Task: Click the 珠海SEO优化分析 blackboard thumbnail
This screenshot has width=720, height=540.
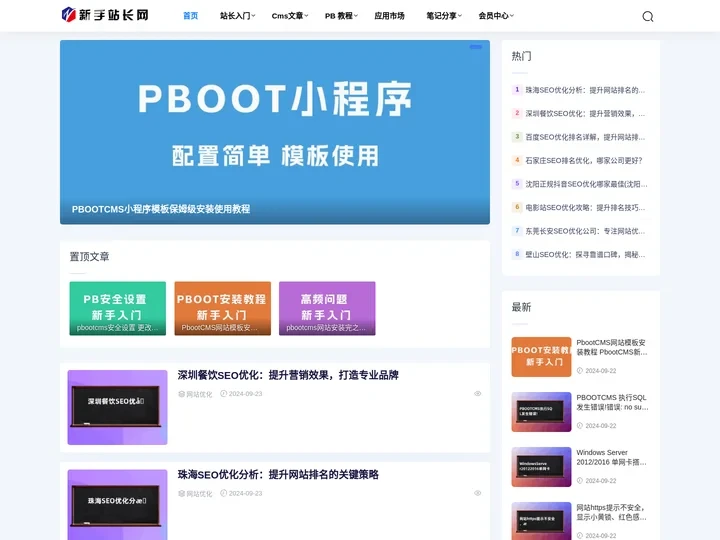Action: click(x=118, y=505)
